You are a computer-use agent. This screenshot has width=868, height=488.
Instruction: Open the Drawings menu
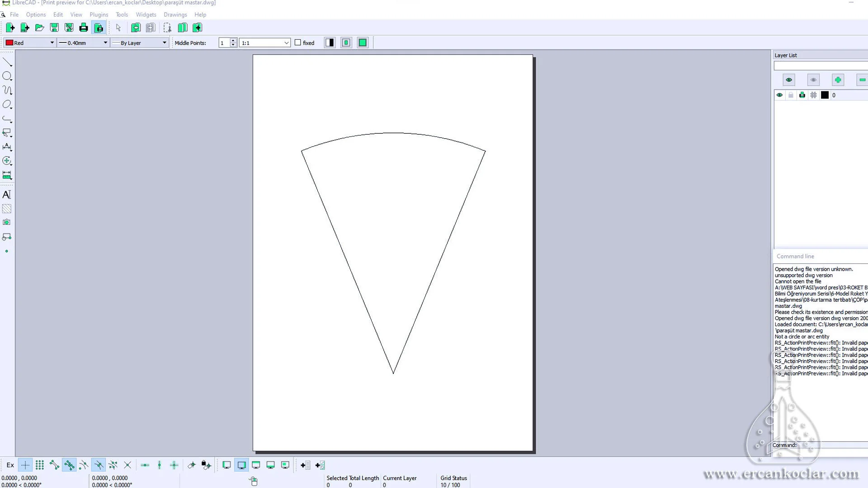175,14
